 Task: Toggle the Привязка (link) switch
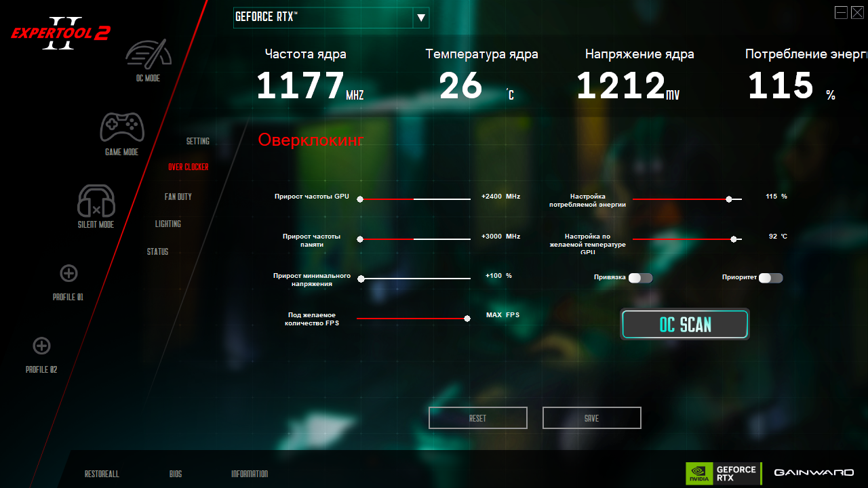click(640, 278)
